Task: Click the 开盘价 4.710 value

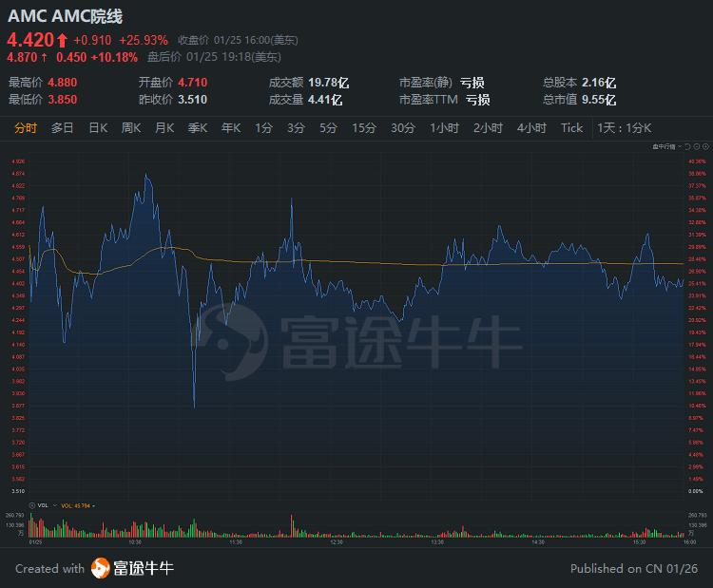Action: coord(192,83)
